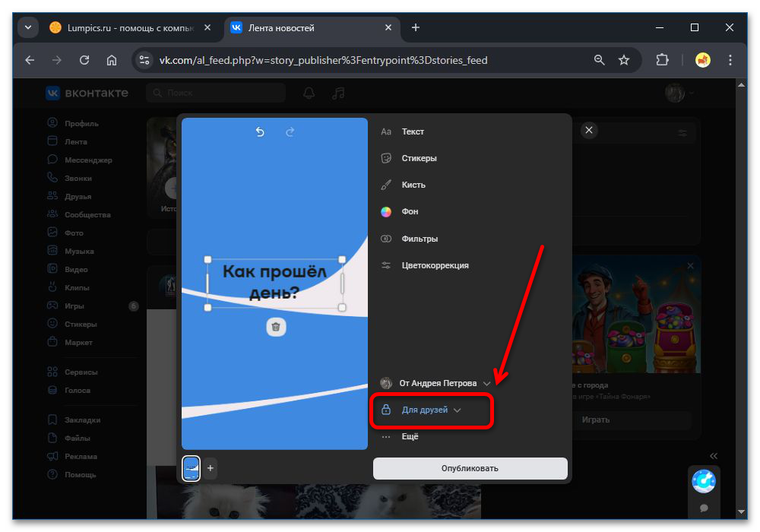The height and width of the screenshot is (532, 760).
Task: Expand the 'От Андрея Петрова' author dropdown
Action: [436, 383]
